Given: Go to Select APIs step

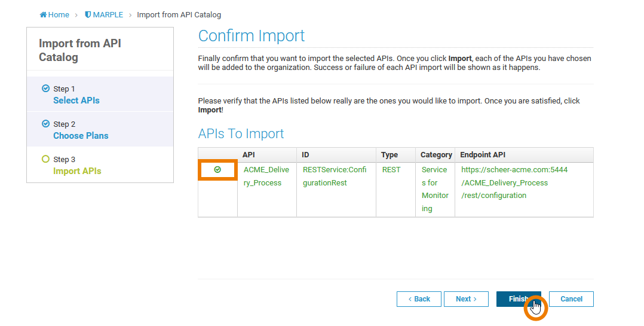Looking at the screenshot, I should tap(76, 100).
